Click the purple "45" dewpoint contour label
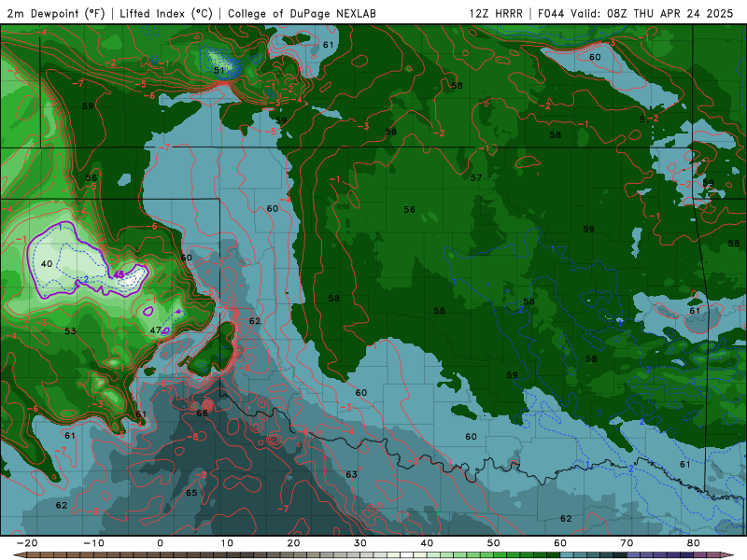The width and height of the screenshot is (747, 560). tap(119, 274)
